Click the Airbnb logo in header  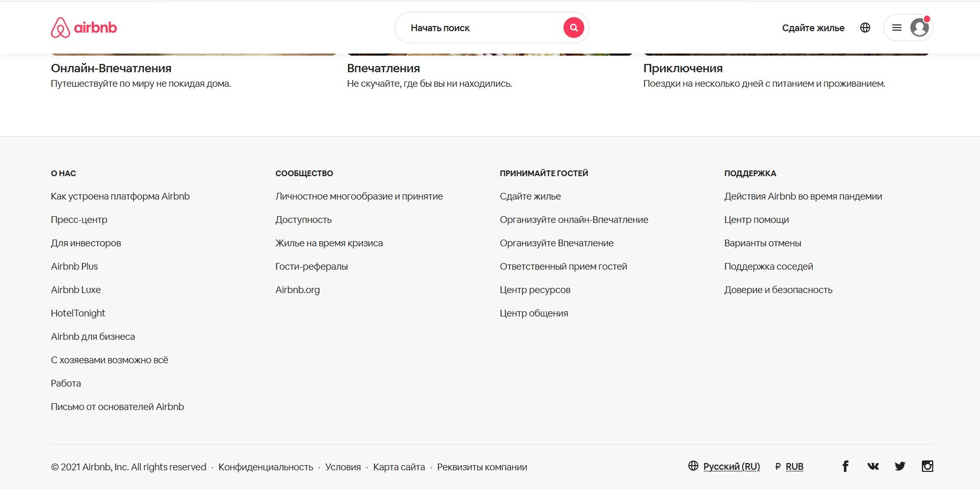coord(84,28)
